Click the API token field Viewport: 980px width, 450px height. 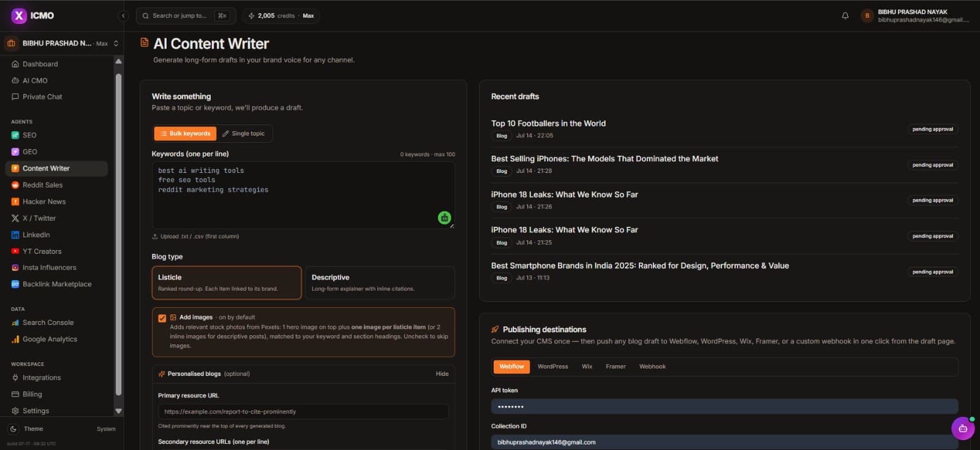725,406
